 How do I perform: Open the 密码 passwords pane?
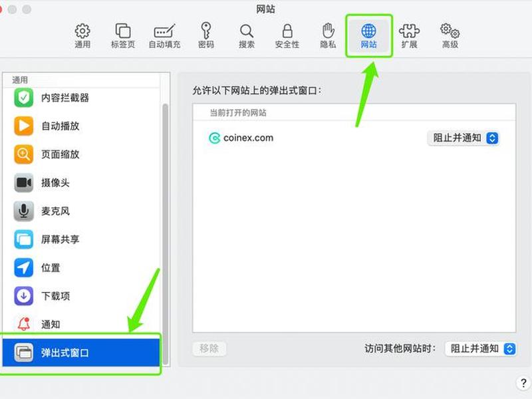coord(206,36)
